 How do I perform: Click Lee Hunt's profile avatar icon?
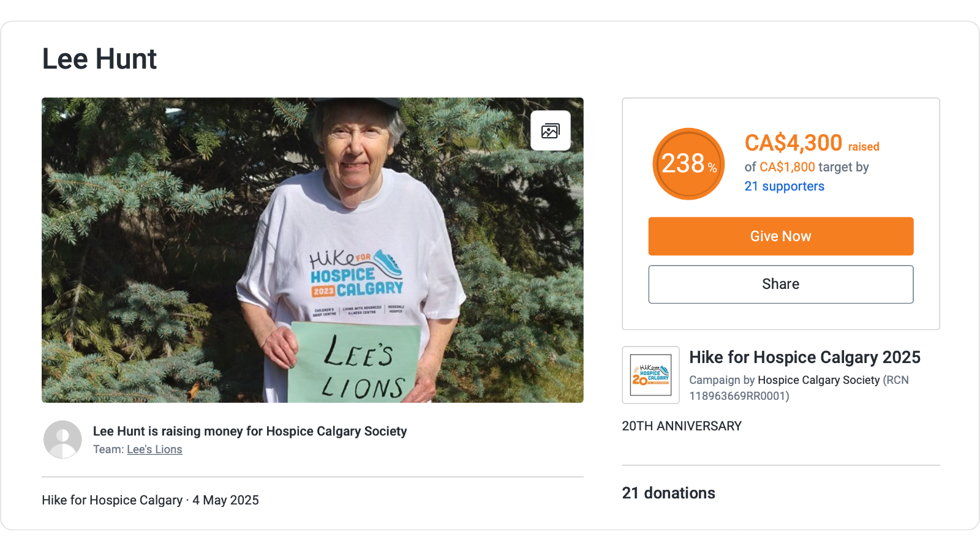pyautogui.click(x=62, y=440)
